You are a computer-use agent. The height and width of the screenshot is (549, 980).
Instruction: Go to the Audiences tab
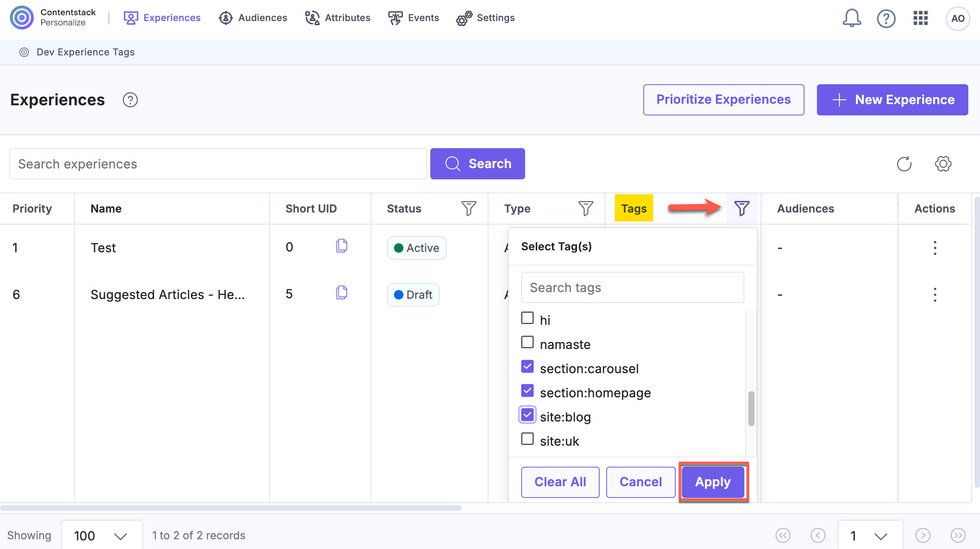(x=253, y=18)
